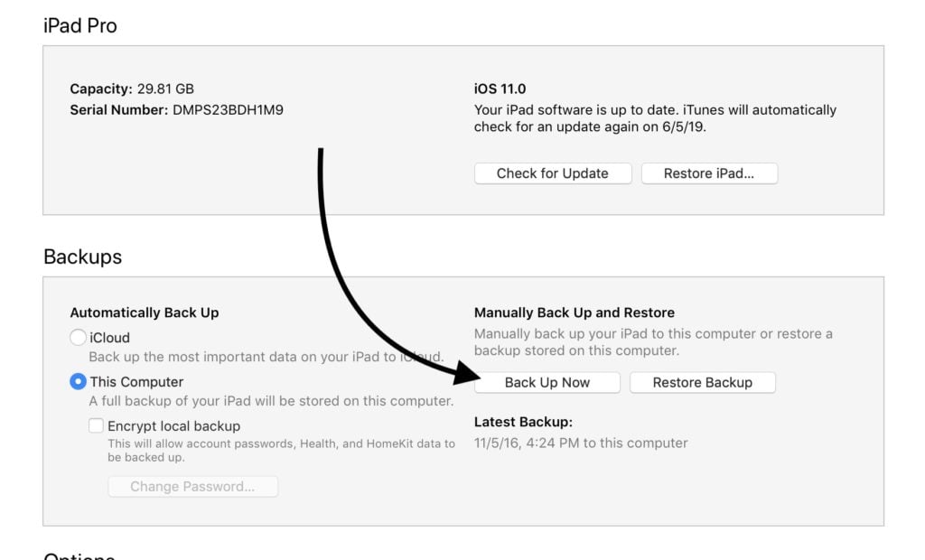Click the iPad Pro section heading
925x560 pixels.
click(x=80, y=25)
